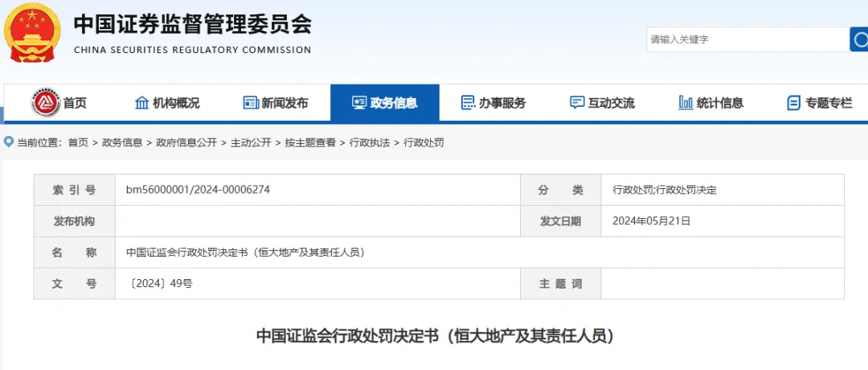Click the checklist icon beside 办事服务
The image size is (868, 370).
click(469, 103)
